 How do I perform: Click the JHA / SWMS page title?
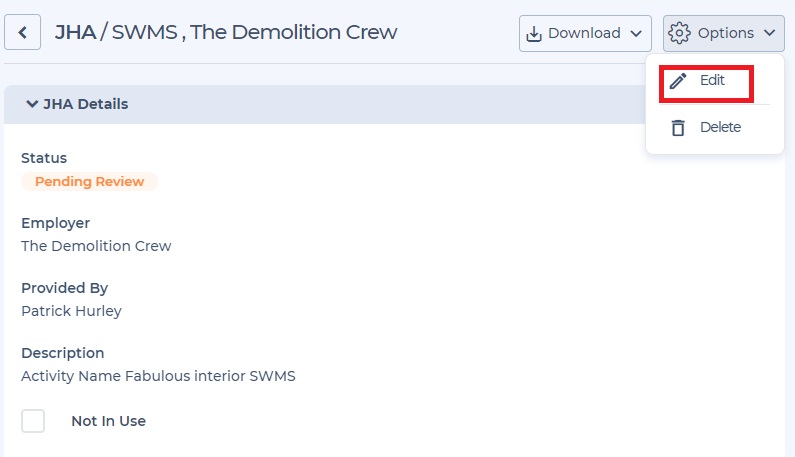[x=226, y=32]
